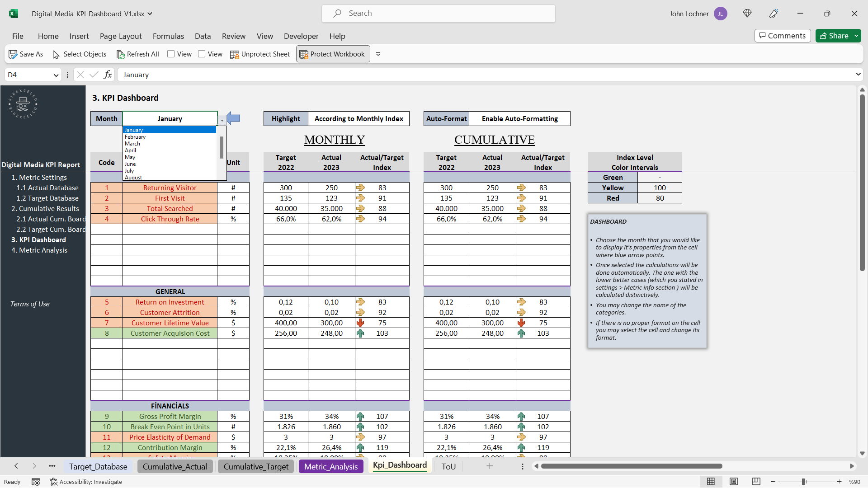
Task: Click the Protect Workbook button
Action: [x=333, y=54]
